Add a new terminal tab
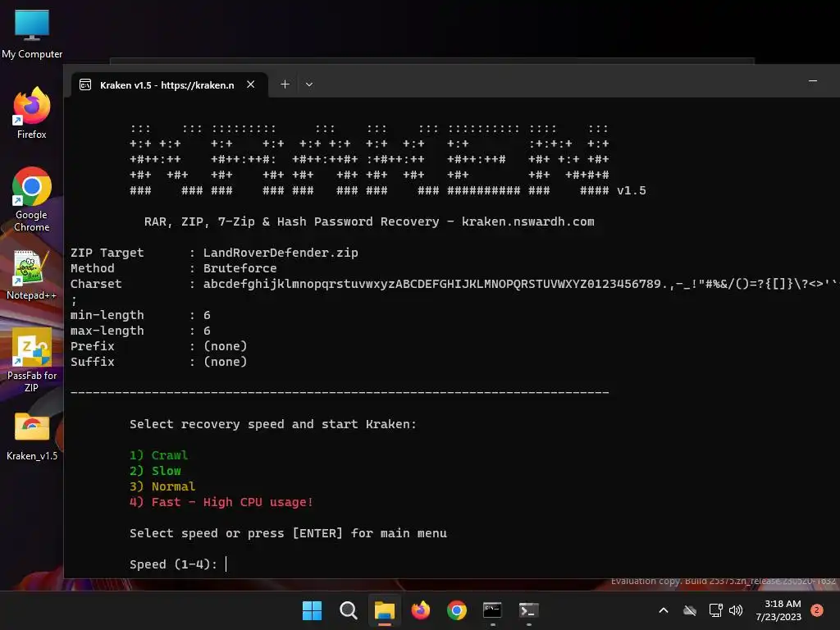Viewport: 840px width, 630px height. (x=285, y=84)
